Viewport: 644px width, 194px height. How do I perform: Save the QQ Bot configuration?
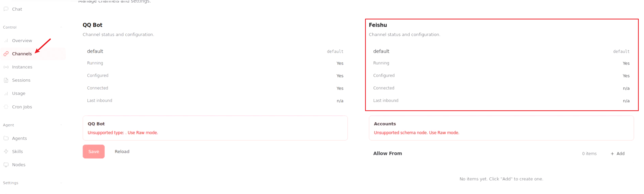[x=93, y=152]
